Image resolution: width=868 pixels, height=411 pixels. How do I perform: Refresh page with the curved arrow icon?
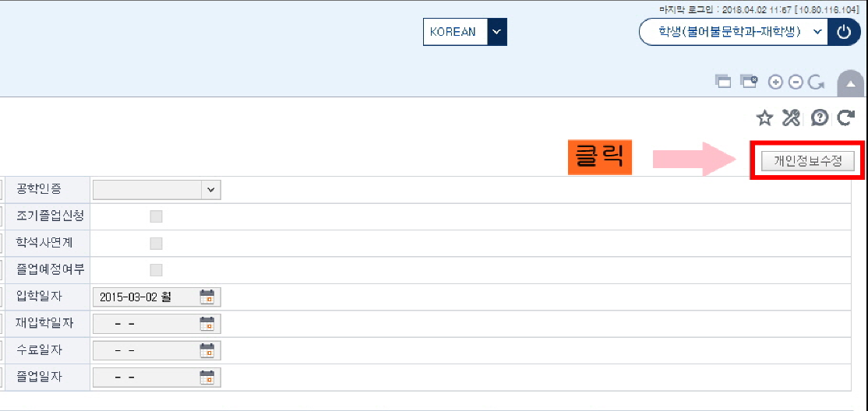(x=846, y=118)
